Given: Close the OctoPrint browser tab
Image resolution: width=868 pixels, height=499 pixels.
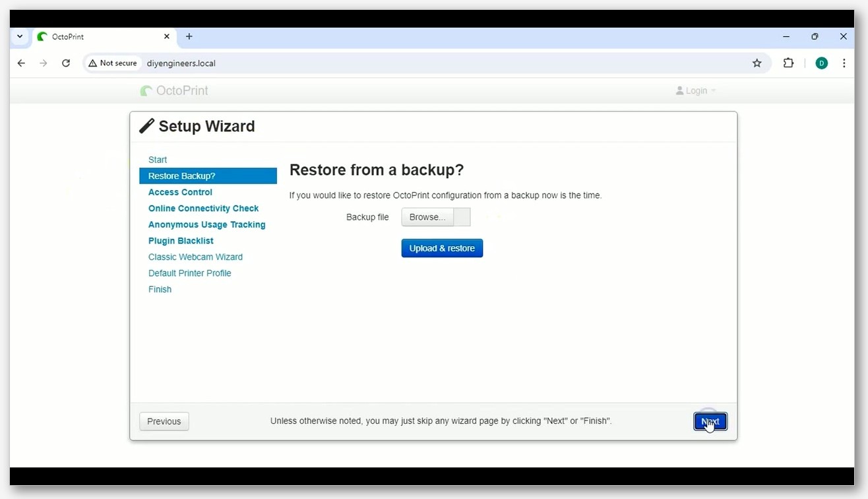Looking at the screenshot, I should [167, 37].
